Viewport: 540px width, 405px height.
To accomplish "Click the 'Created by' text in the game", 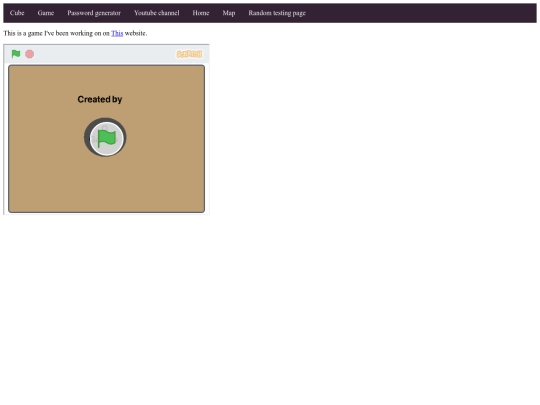I will (x=100, y=100).
